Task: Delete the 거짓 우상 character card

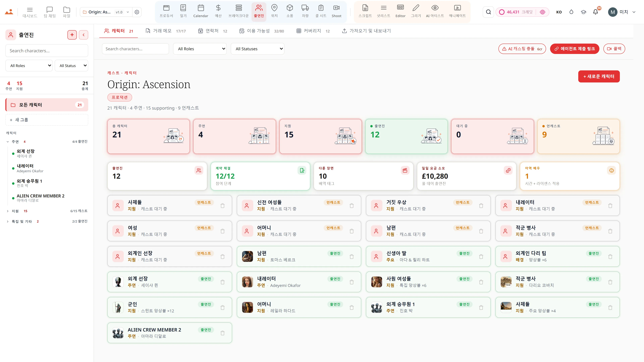Action: (x=481, y=206)
